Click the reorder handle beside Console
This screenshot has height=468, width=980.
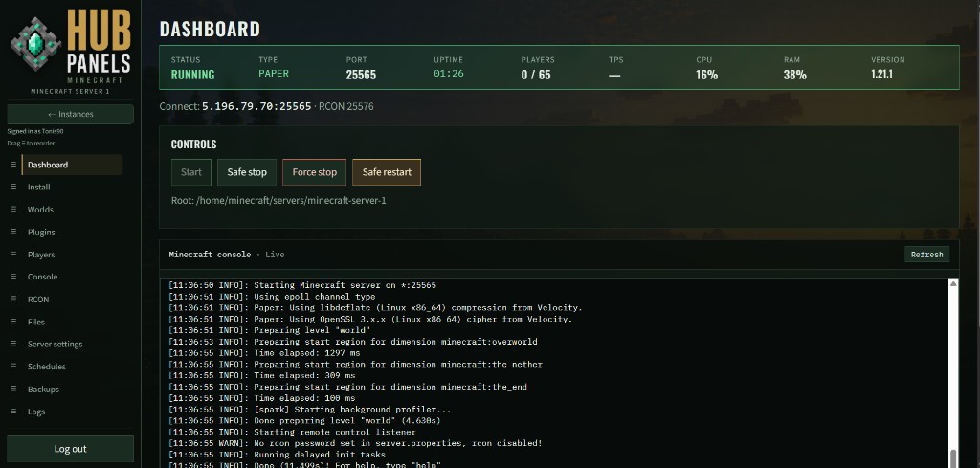coord(13,277)
